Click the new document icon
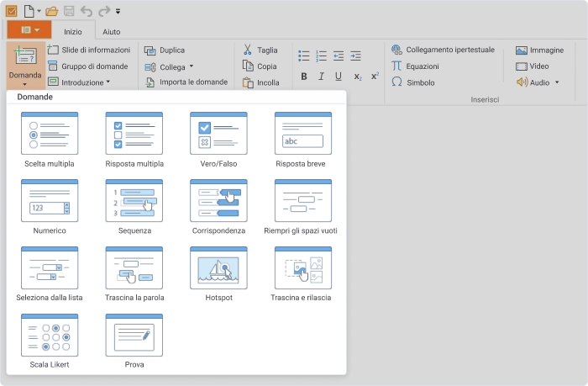Viewport: 588px width, 386px height. pos(29,11)
